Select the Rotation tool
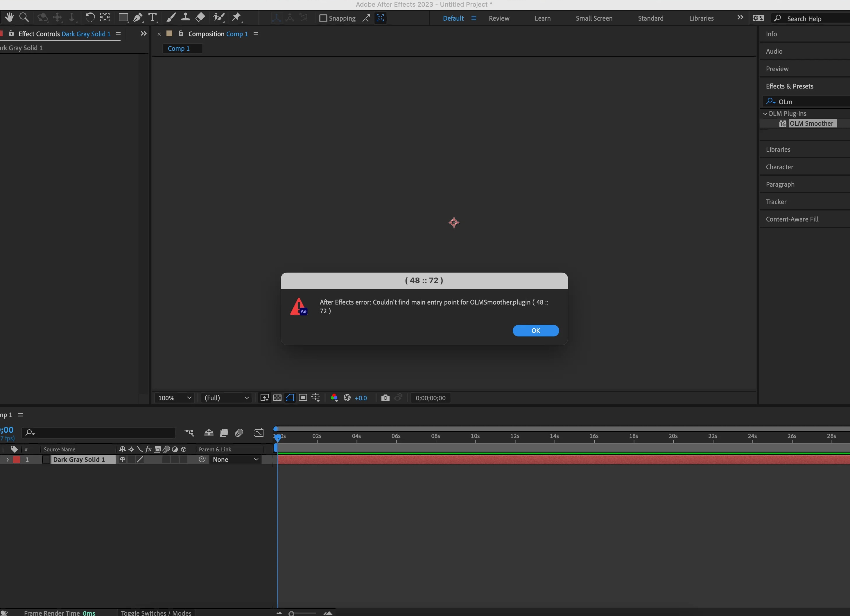Viewport: 850px width, 616px height. 90,17
